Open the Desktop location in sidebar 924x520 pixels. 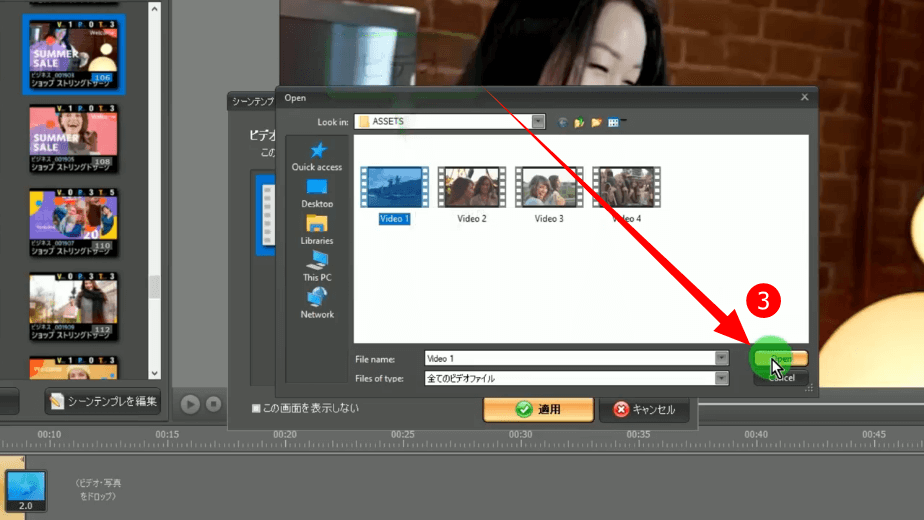317,188
